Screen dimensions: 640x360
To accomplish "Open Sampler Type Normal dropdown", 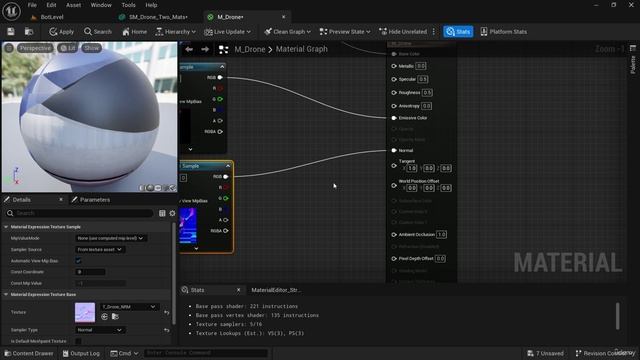I will [x=100, y=330].
